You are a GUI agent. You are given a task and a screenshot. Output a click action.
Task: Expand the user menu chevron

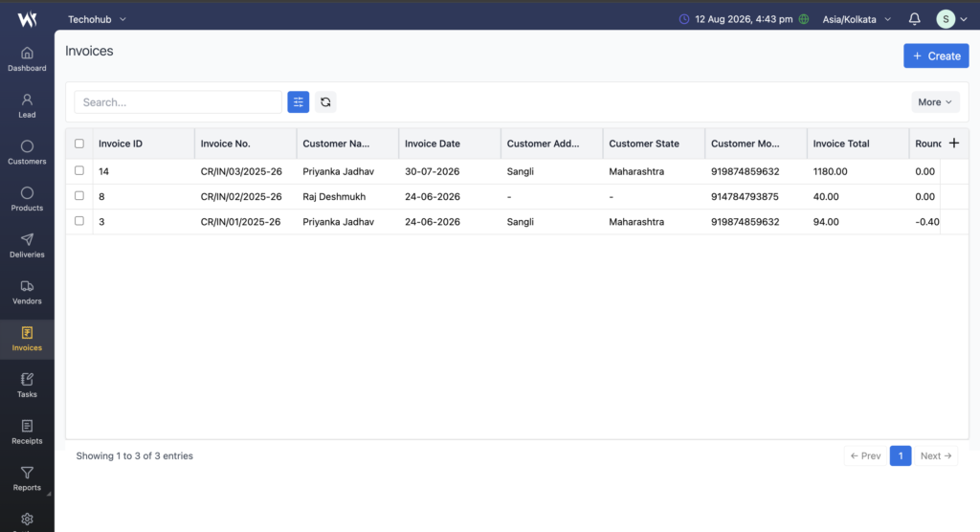point(964,19)
